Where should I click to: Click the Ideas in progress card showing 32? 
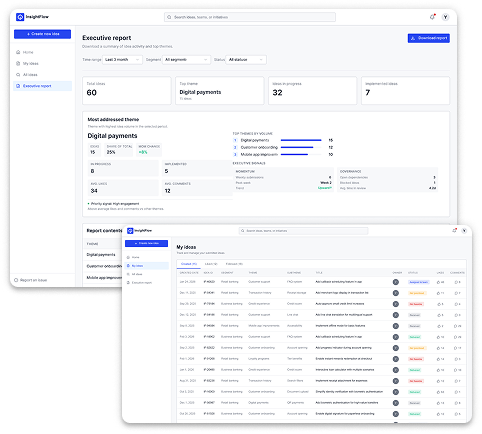pos(312,91)
